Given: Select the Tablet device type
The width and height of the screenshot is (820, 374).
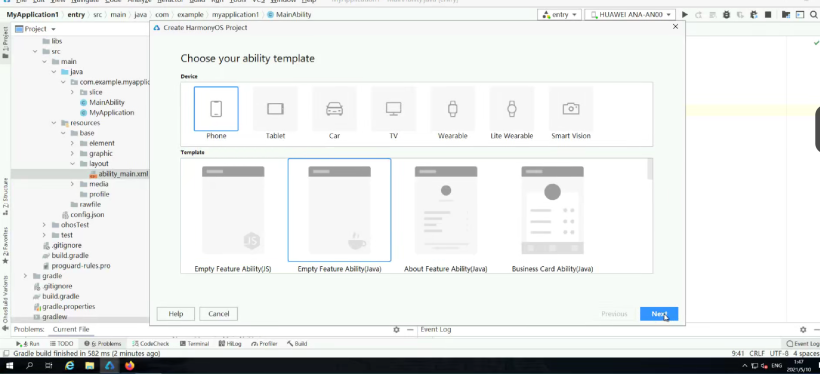Looking at the screenshot, I should [x=275, y=109].
